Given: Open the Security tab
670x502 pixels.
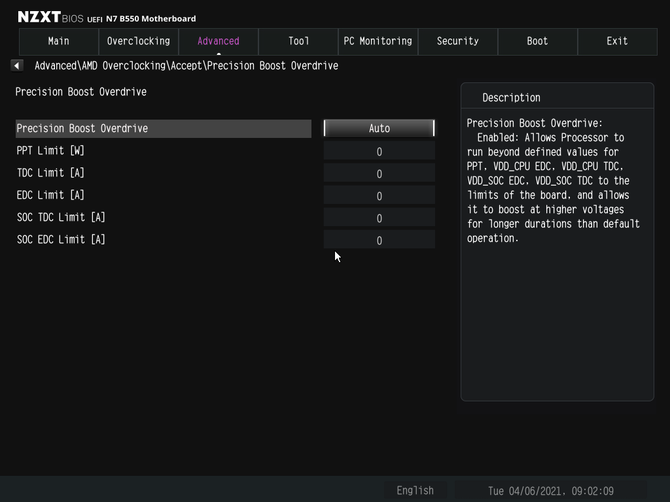Looking at the screenshot, I should (x=458, y=41).
